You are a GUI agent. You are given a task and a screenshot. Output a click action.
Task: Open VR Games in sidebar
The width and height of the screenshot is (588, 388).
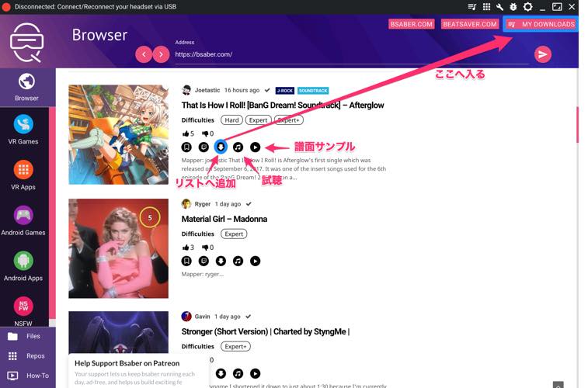23,130
